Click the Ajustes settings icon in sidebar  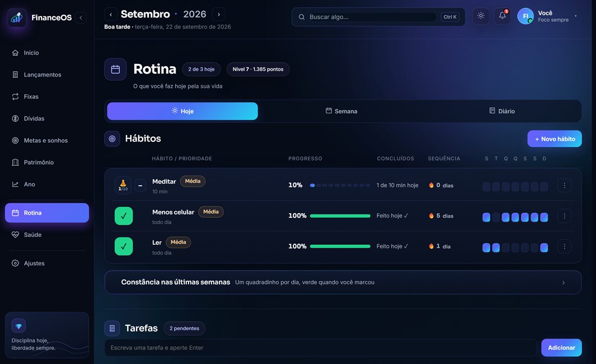(x=15, y=263)
